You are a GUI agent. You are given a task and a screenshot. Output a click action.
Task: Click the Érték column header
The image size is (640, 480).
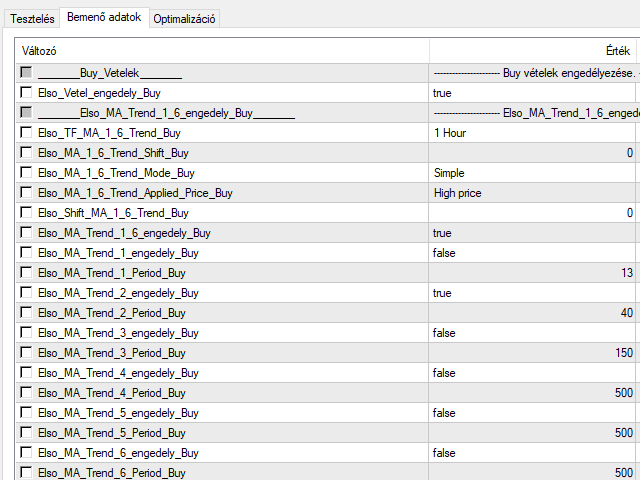(x=533, y=51)
